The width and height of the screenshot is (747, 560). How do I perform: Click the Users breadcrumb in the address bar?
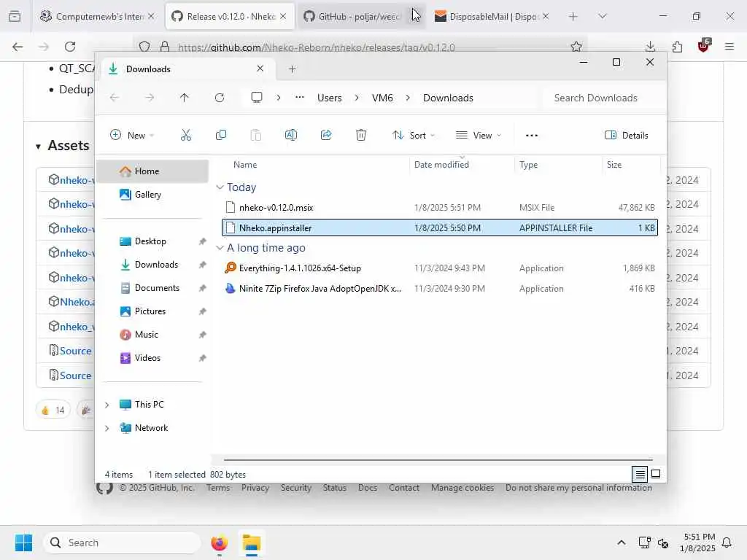[x=330, y=98]
